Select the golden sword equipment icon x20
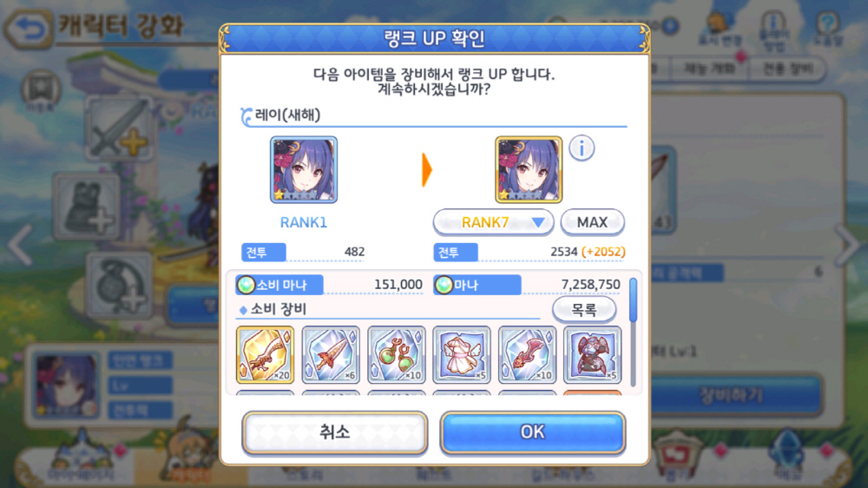 [x=265, y=354]
